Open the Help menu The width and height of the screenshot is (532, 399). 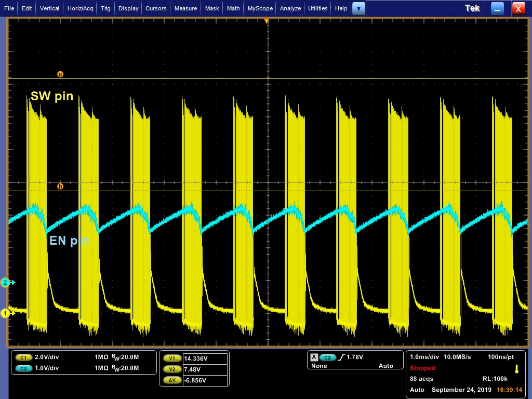pyautogui.click(x=341, y=8)
